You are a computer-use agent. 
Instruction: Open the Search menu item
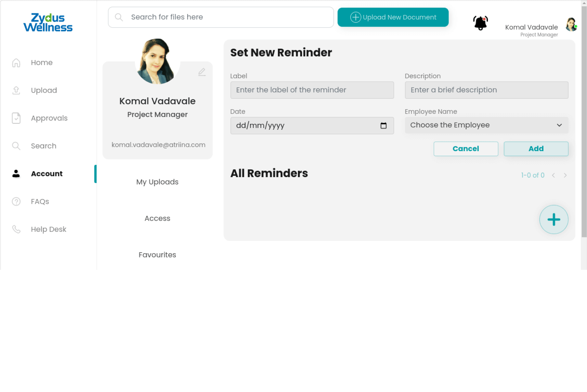[x=44, y=146]
